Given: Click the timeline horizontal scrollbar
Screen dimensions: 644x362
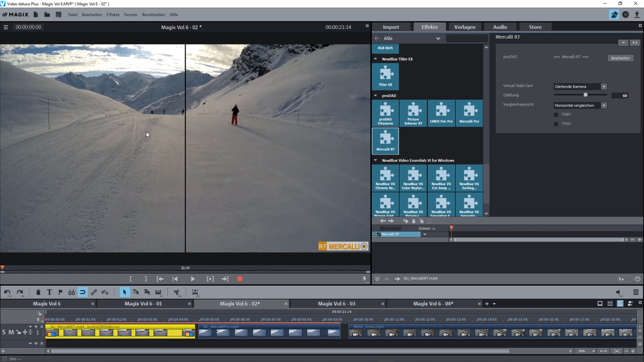Looking at the screenshot, I should [x=280, y=351].
